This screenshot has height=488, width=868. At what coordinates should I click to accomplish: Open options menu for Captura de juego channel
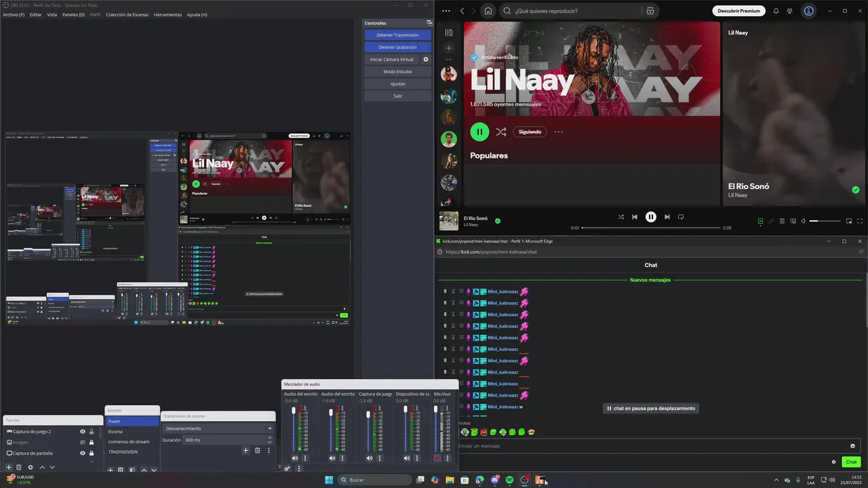pyautogui.click(x=380, y=458)
